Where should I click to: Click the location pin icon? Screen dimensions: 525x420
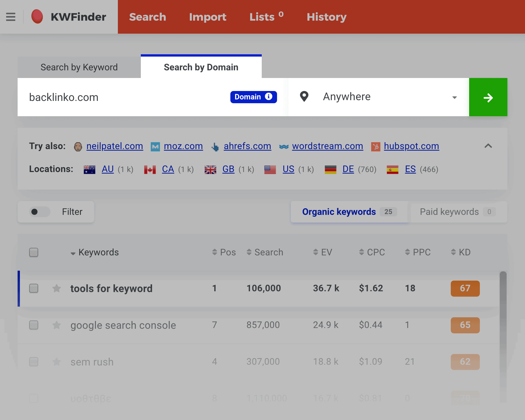click(x=304, y=97)
